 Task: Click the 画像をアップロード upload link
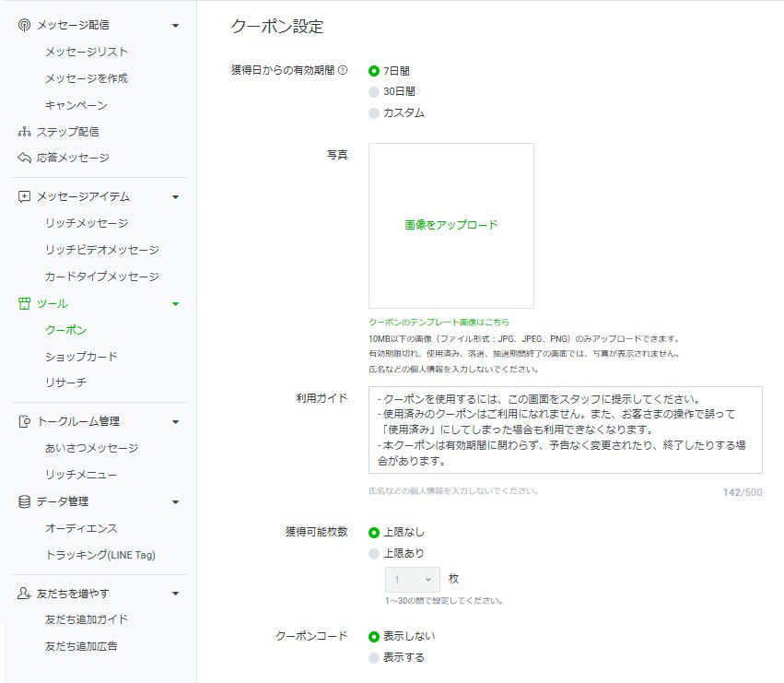[x=451, y=225]
